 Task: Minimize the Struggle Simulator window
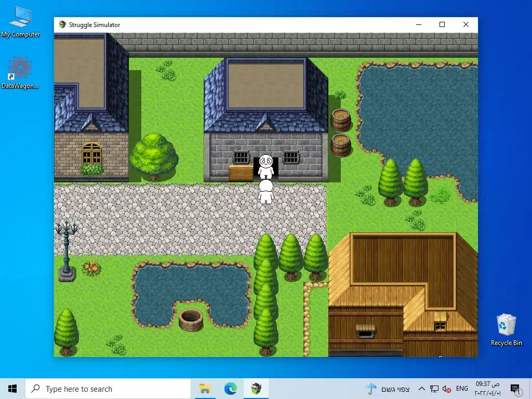tap(419, 24)
